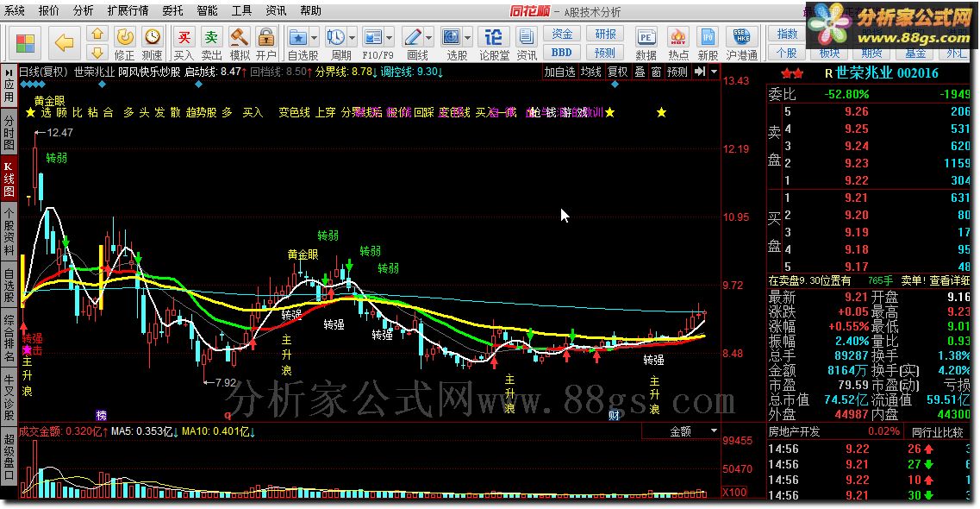Click the 资金 toolbar button
The width and height of the screenshot is (980, 509).
[562, 34]
